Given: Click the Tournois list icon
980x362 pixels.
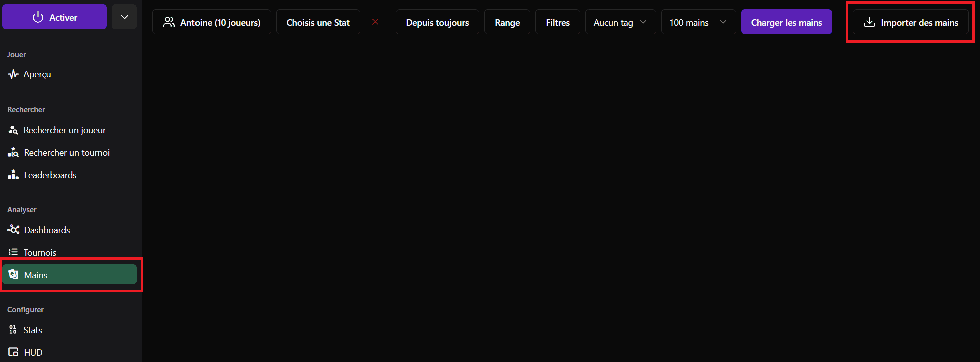Looking at the screenshot, I should point(13,252).
